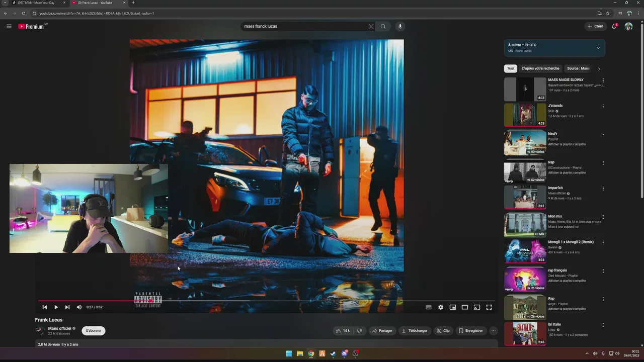Toggle theater mode in player
Image resolution: width=644 pixels, height=362 pixels.
click(465, 307)
